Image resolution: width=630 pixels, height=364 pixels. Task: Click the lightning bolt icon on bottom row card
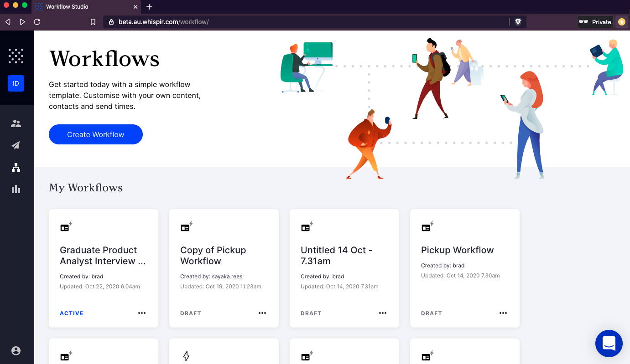(x=186, y=356)
